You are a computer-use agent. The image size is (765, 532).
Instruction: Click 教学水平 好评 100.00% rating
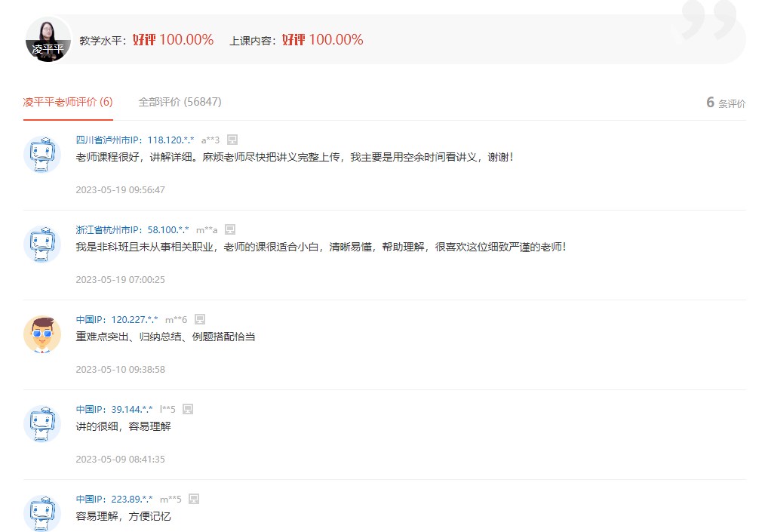pos(146,40)
